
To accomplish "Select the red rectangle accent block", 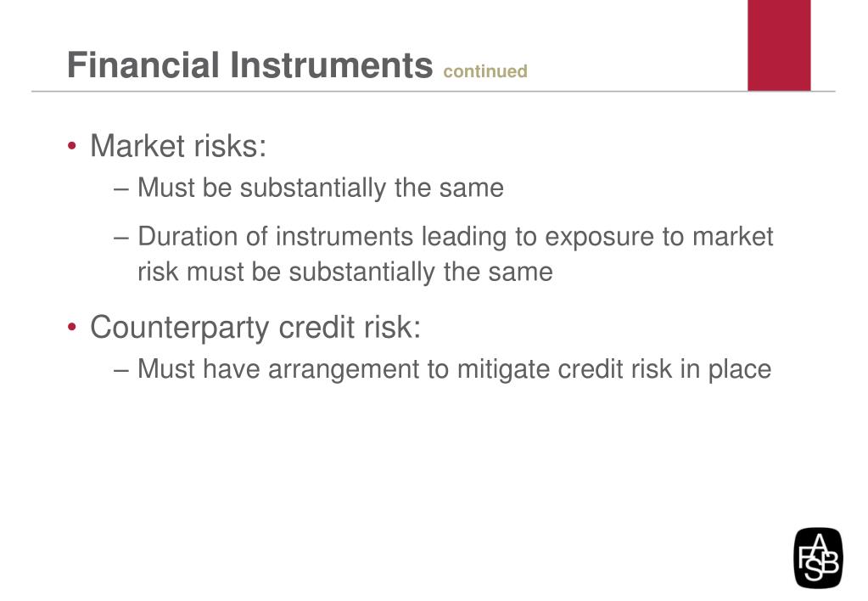I will 779,45.
